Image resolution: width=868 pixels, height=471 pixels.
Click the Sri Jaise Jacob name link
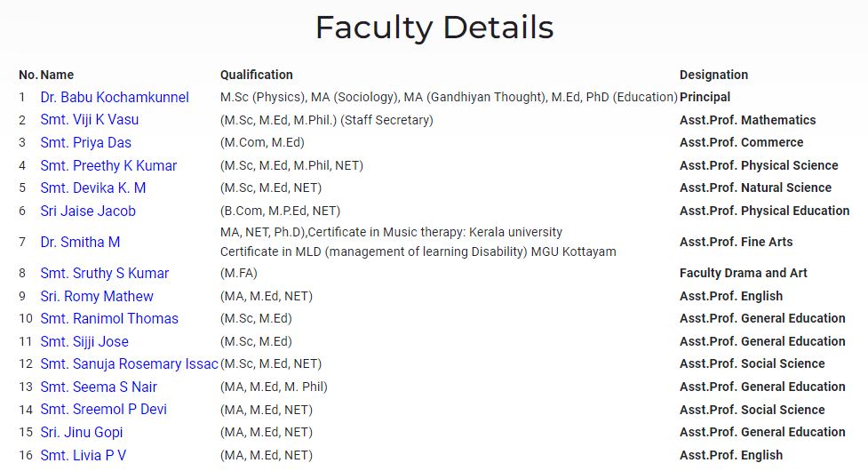coord(88,211)
